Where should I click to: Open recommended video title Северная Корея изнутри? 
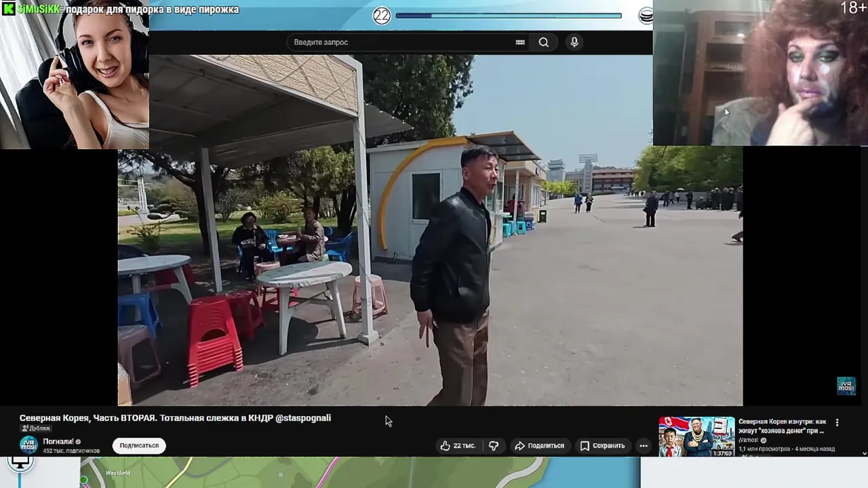[x=782, y=426]
